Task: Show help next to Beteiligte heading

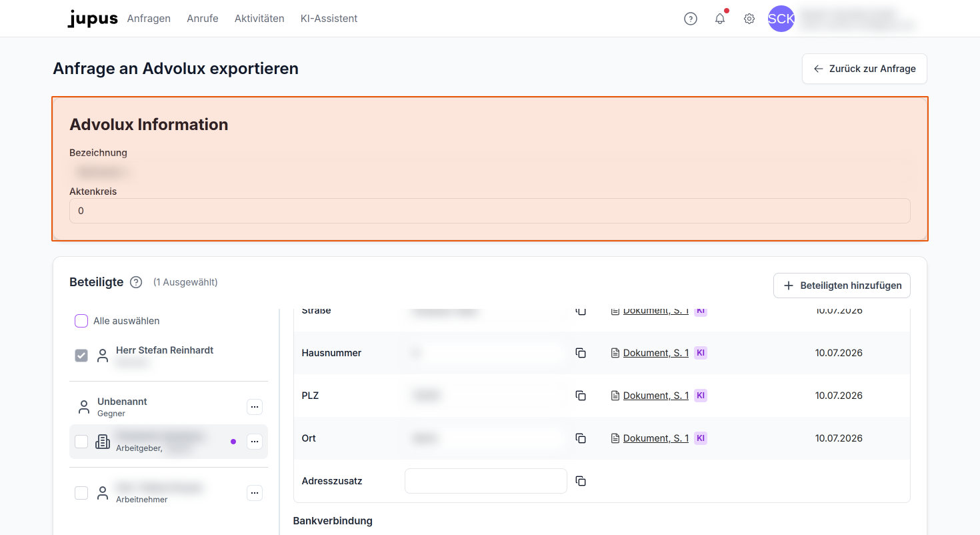Action: (x=136, y=282)
